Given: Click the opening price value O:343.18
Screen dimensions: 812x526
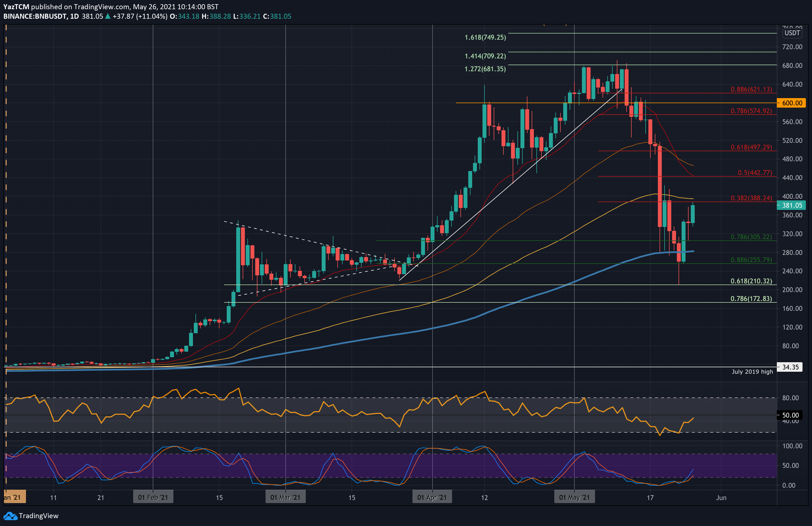Looking at the screenshot, I should [184, 16].
